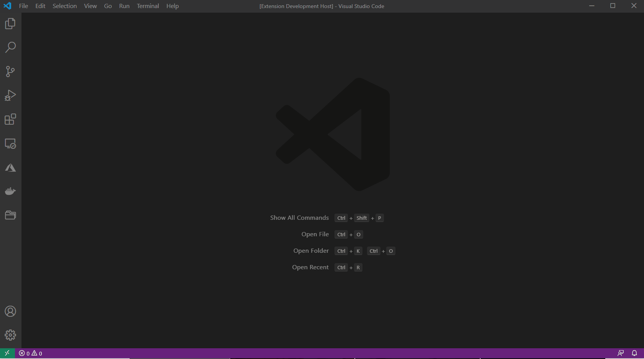
Task: Show warnings count in the status bar
Action: [37, 353]
